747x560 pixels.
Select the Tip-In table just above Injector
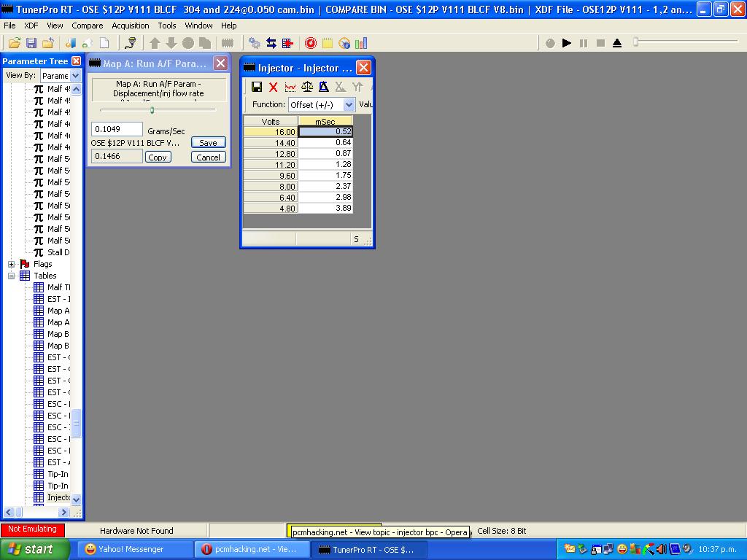click(52, 486)
